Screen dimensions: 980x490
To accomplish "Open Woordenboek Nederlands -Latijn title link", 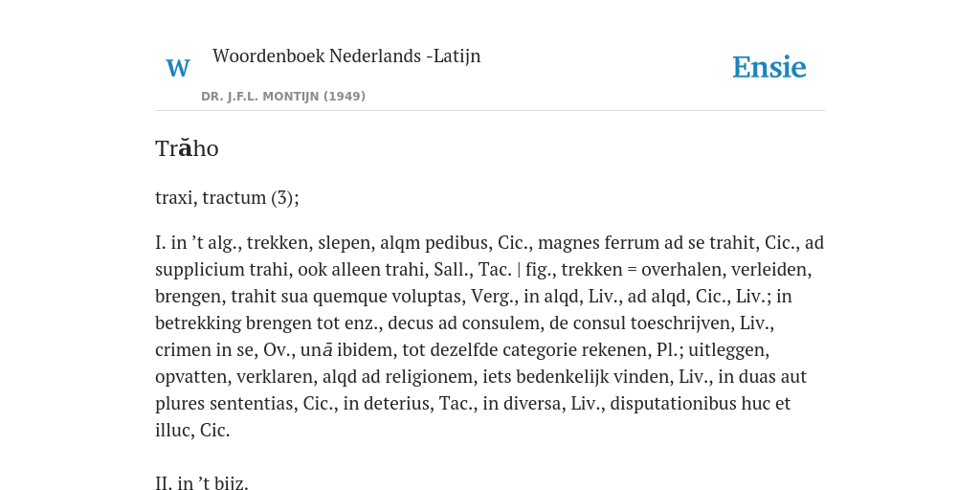I will (x=346, y=56).
